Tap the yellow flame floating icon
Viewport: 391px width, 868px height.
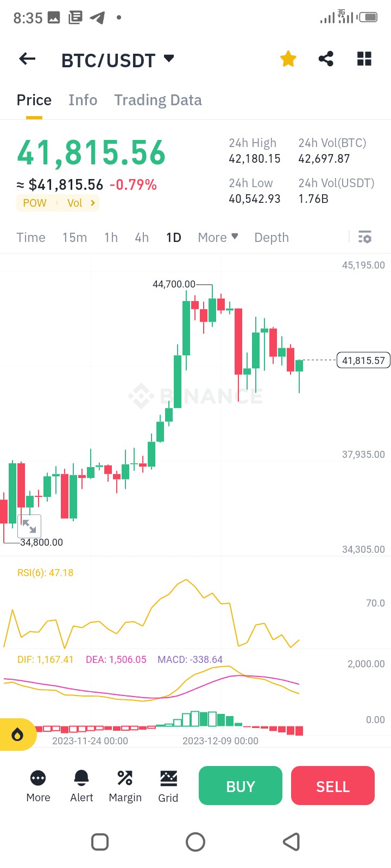pos(17,735)
